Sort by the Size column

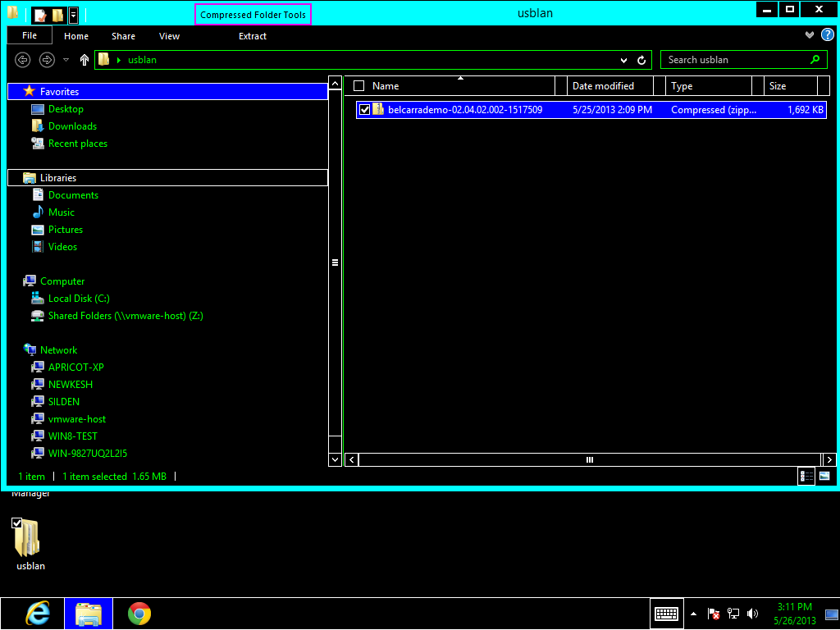792,85
